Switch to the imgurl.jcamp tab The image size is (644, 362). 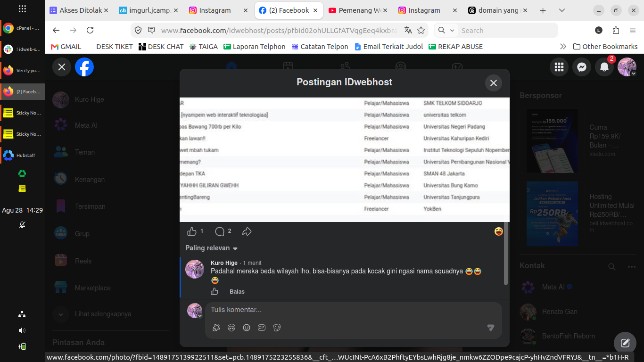click(x=148, y=10)
